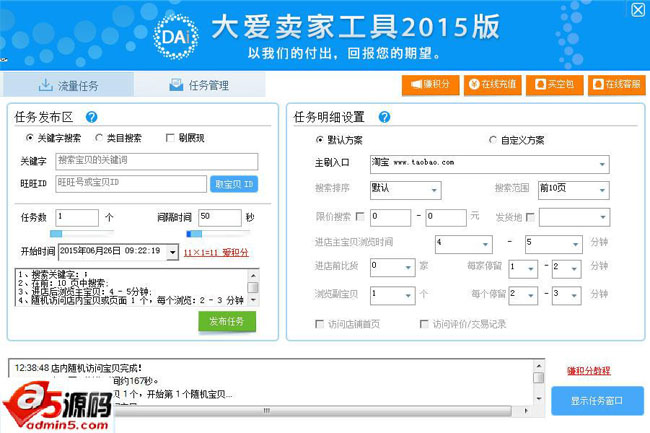650x433 pixels.
Task: Close the window with the top-right X
Action: 638,10
